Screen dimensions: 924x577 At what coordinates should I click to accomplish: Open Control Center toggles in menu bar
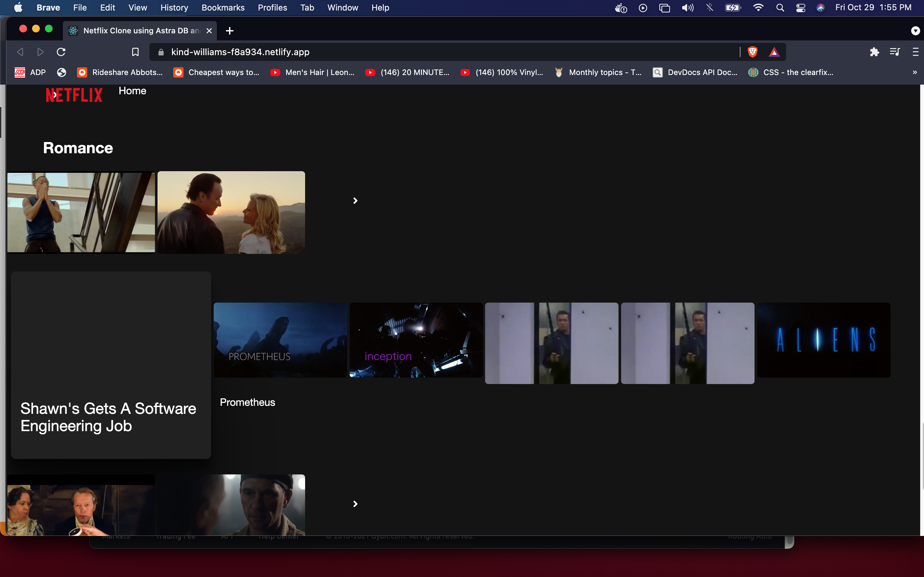[x=801, y=7]
